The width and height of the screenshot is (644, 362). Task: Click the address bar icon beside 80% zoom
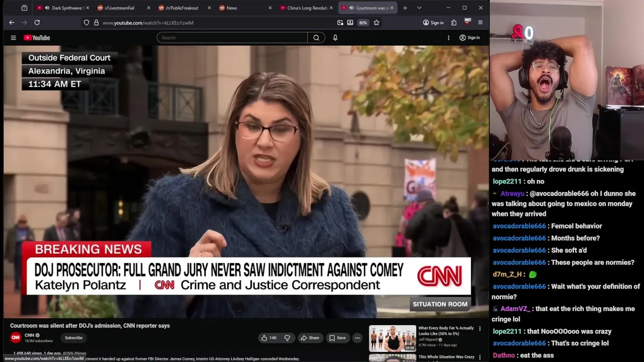coord(350,23)
